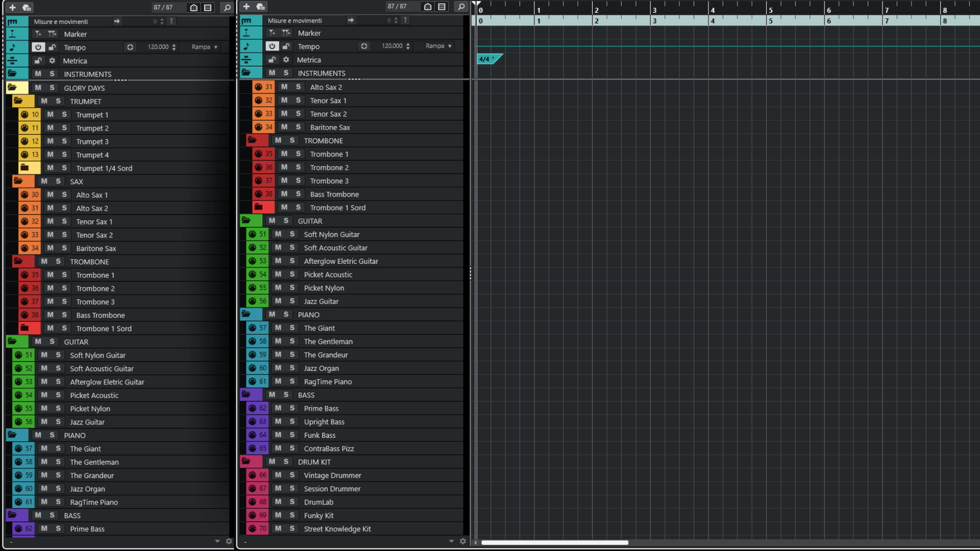Viewport: 980px width, 551px height.
Task: Click instrument icon of Trumpet 1 track
Action: (x=24, y=114)
